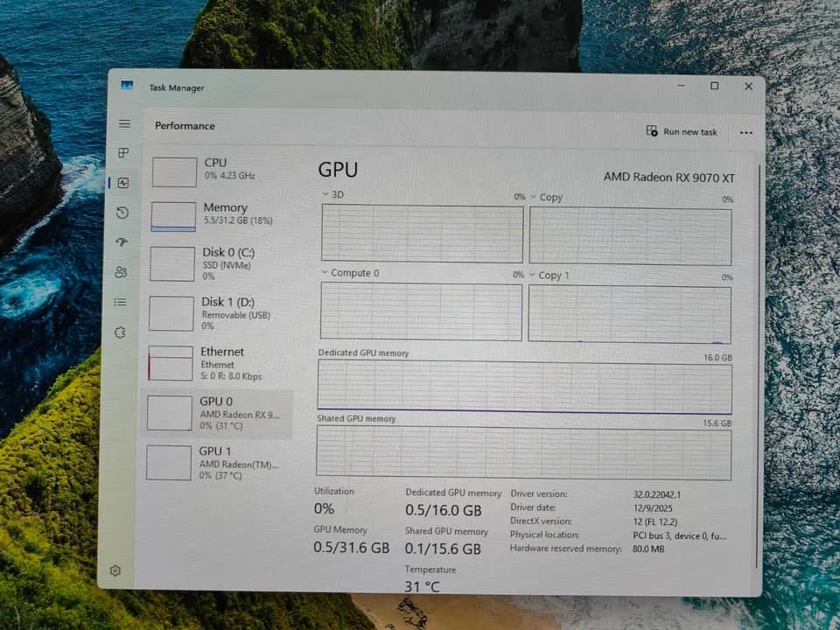Screen dimensions: 840x630
Task: Click the PCI bus 3 physical location value
Action: (679, 535)
